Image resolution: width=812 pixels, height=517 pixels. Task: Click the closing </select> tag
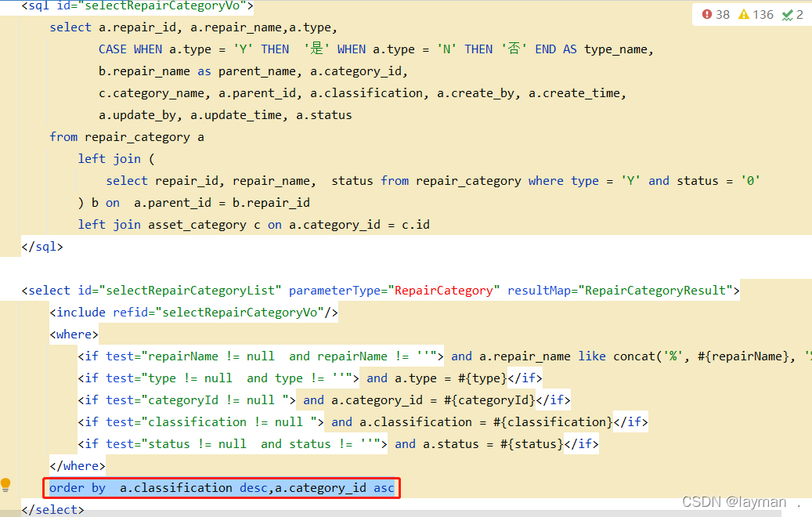(52, 510)
